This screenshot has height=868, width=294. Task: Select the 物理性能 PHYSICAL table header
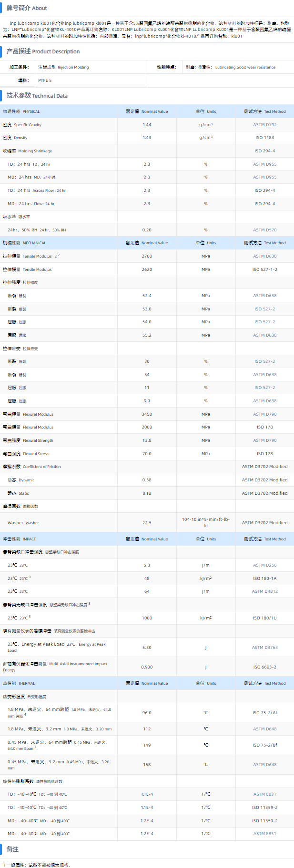pos(21,111)
